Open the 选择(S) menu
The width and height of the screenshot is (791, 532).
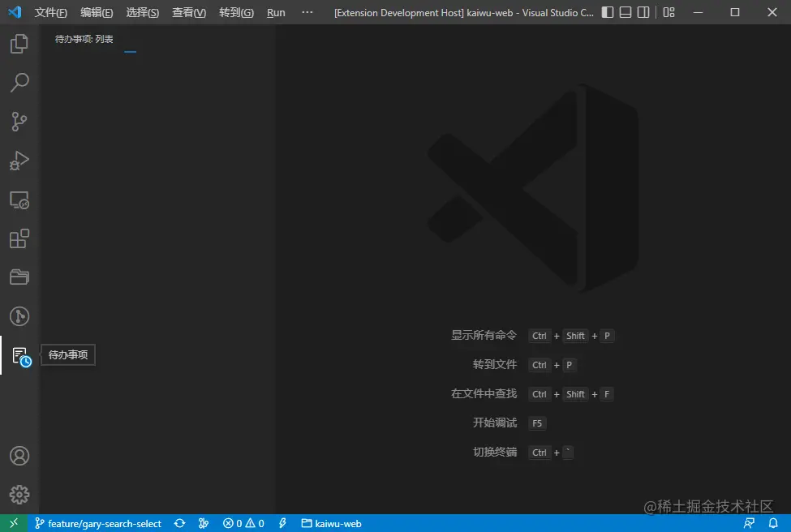pos(142,13)
